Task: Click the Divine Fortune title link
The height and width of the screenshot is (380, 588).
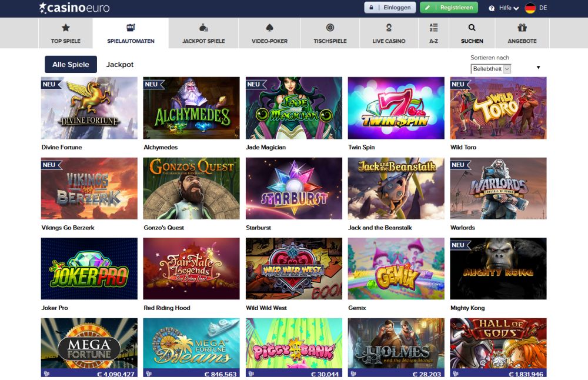Action: (x=62, y=148)
